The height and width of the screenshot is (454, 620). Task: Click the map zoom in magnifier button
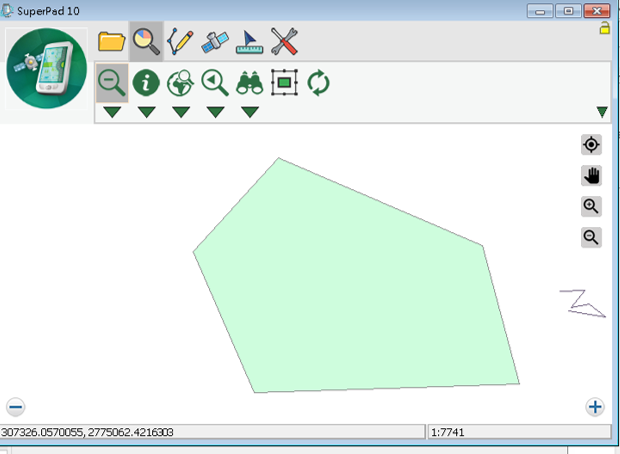(x=591, y=206)
